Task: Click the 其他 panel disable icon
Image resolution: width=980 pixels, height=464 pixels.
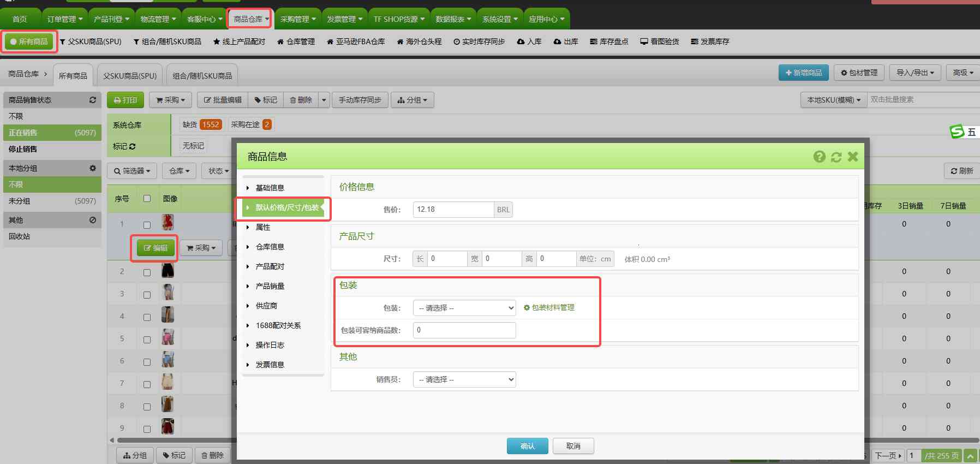Action: [93, 220]
